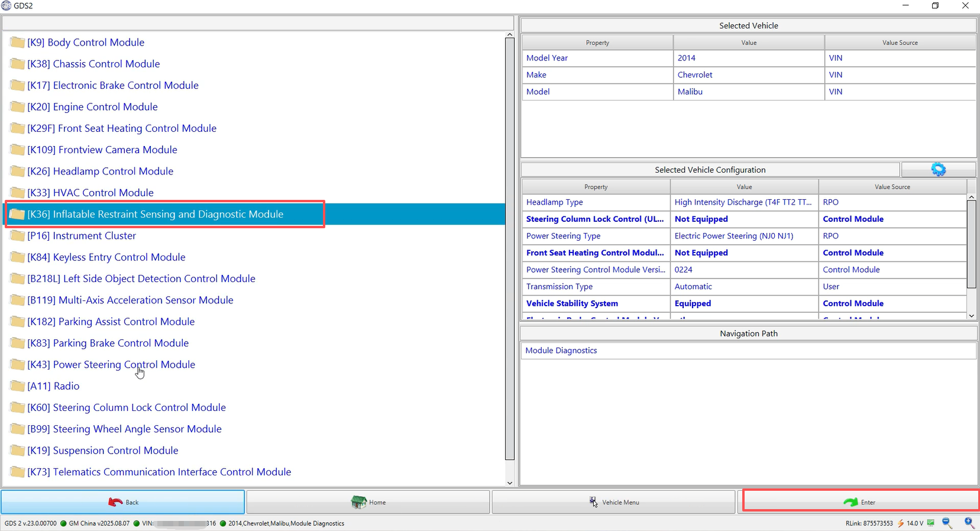
Task: Open the Vehicle Menu
Action: tap(613, 502)
